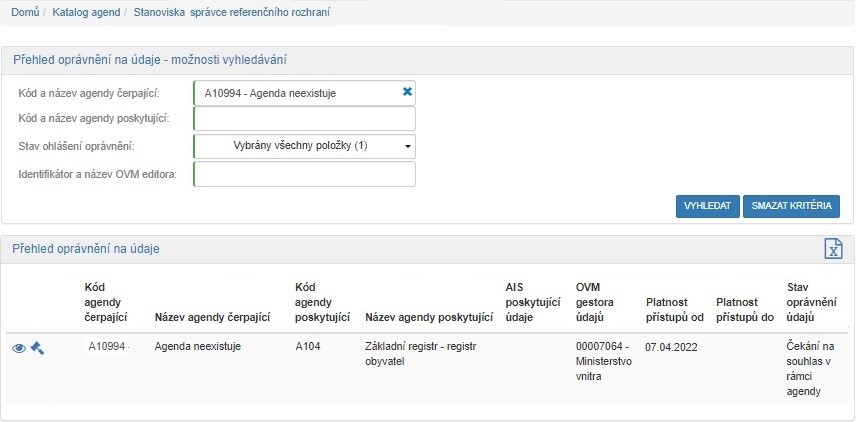This screenshot has height=422, width=856.
Task: Click the gavel icon in row A10994
Action: (x=38, y=348)
